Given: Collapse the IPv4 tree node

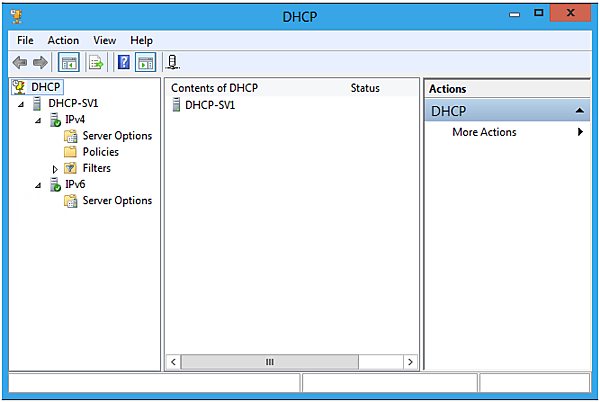Looking at the screenshot, I should click(x=38, y=120).
